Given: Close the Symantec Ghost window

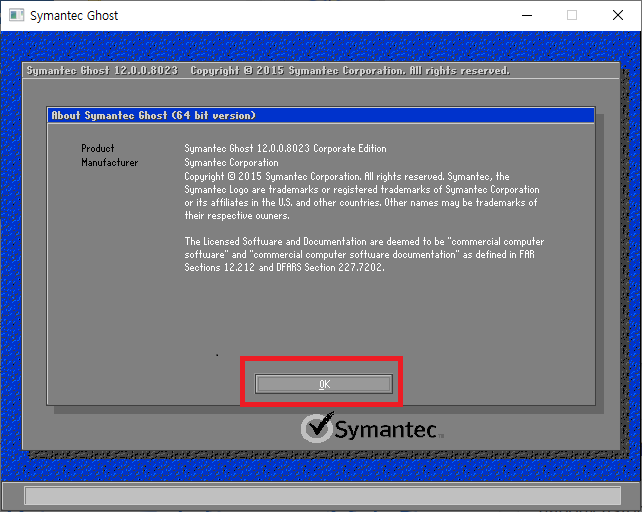Looking at the screenshot, I should click(618, 16).
